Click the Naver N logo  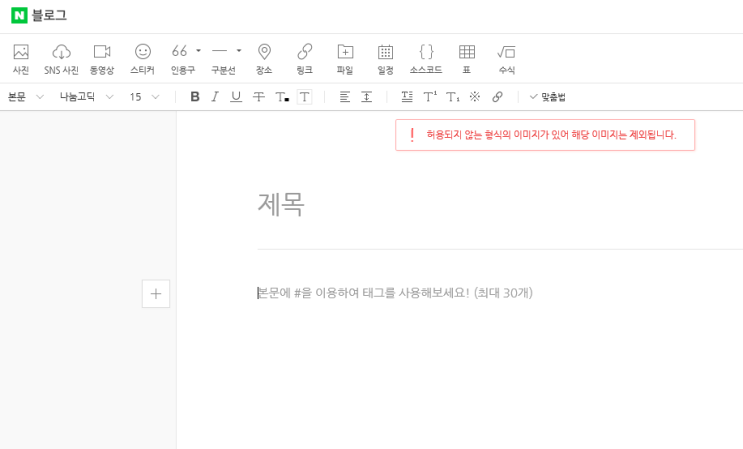click(x=19, y=15)
